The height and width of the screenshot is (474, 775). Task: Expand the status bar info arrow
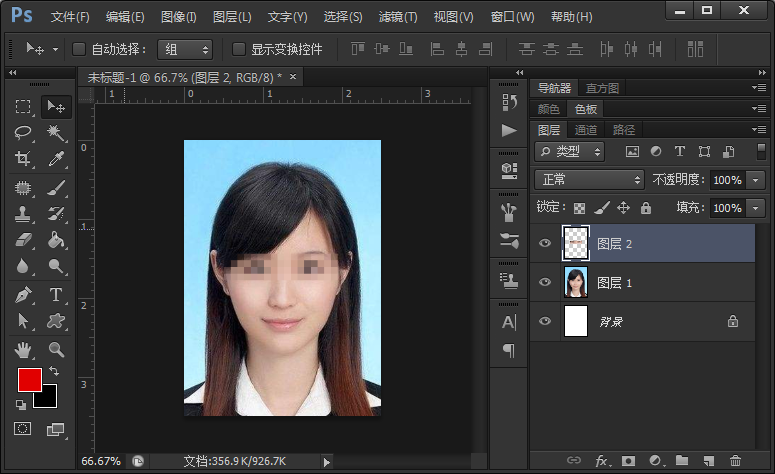click(x=326, y=462)
